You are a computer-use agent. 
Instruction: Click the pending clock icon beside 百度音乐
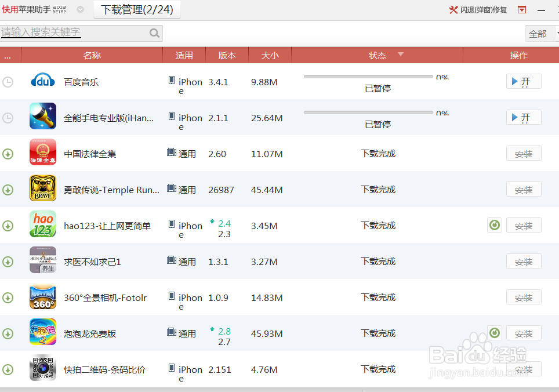click(8, 82)
